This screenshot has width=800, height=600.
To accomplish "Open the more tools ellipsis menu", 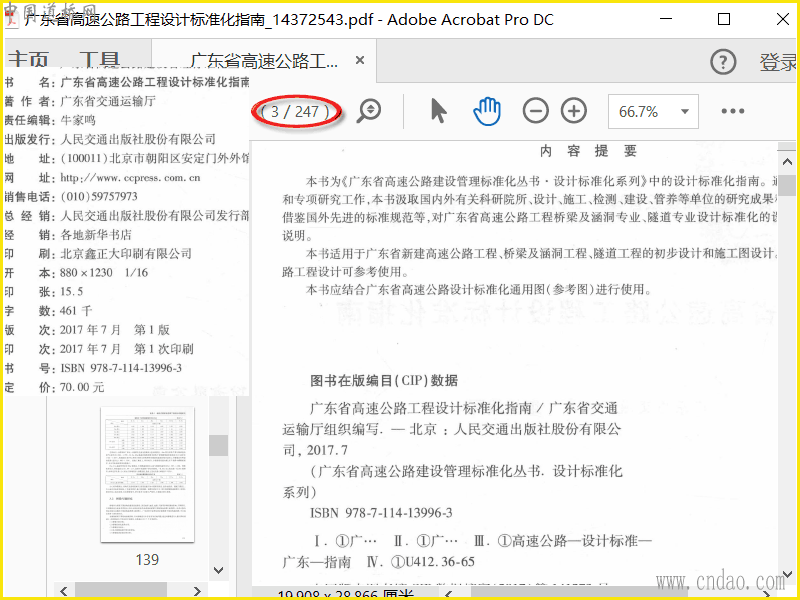I will coord(733,111).
